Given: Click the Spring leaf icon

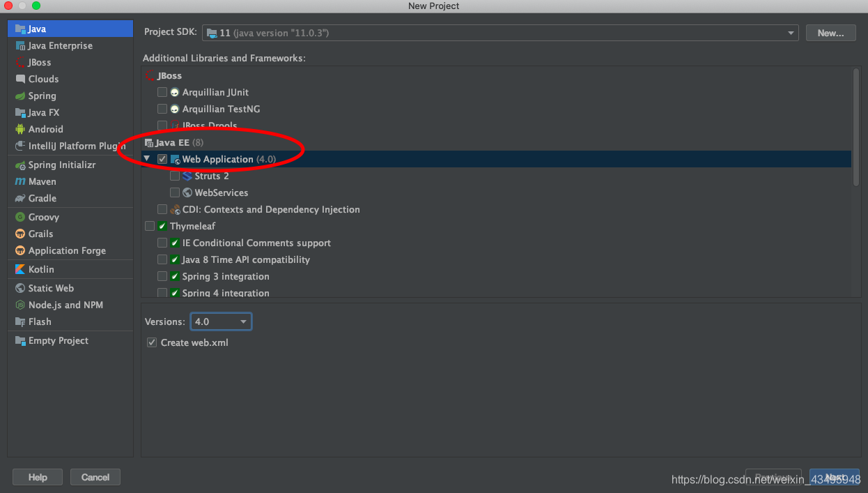Looking at the screenshot, I should click(x=20, y=96).
